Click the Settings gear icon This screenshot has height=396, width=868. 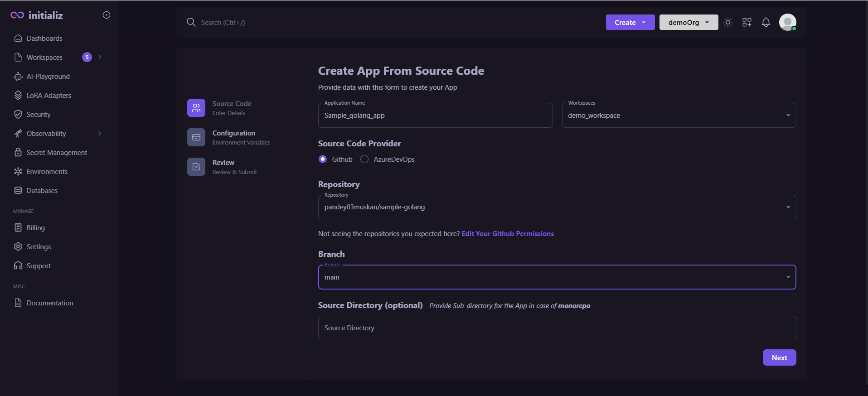click(x=18, y=246)
